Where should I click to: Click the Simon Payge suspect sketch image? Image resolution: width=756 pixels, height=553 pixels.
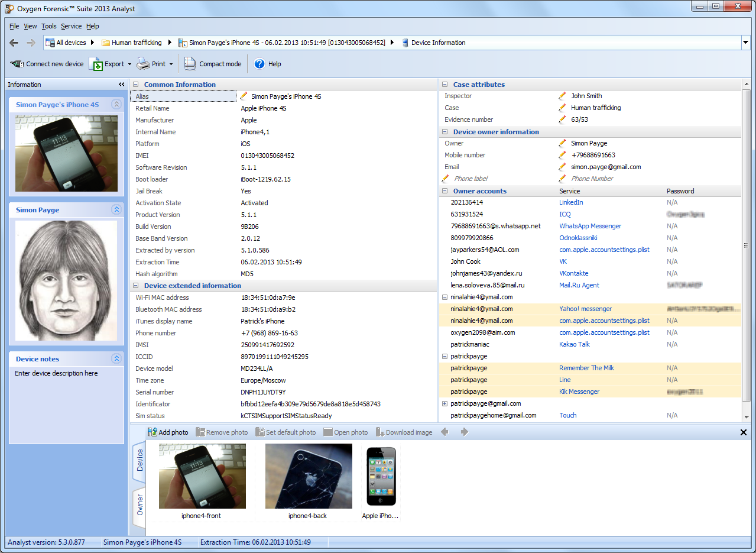[x=66, y=280]
